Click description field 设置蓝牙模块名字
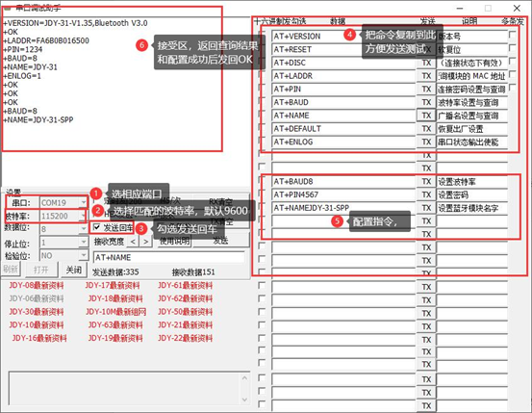This screenshot has height=413, width=532. 472,208
